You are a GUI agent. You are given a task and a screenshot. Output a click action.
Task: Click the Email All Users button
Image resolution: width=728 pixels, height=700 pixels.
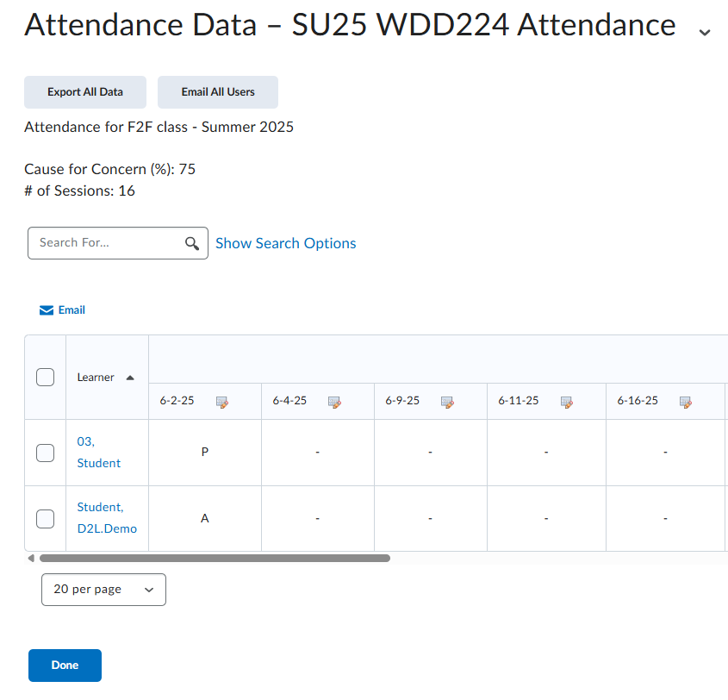click(218, 92)
